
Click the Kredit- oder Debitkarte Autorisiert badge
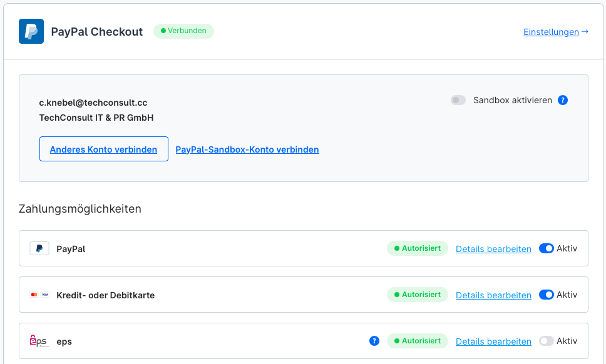418,295
